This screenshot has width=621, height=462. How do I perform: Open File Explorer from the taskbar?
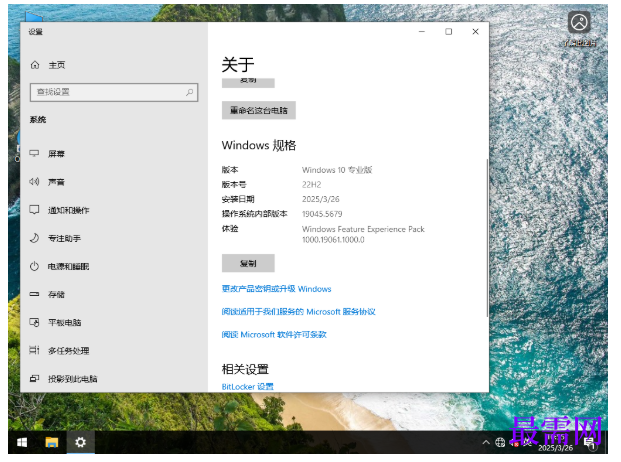[x=51, y=442]
